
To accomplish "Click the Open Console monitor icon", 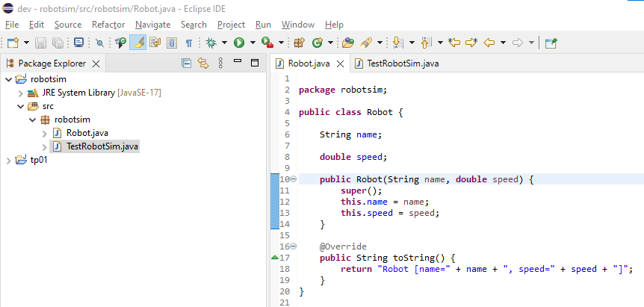I will pyautogui.click(x=78, y=43).
